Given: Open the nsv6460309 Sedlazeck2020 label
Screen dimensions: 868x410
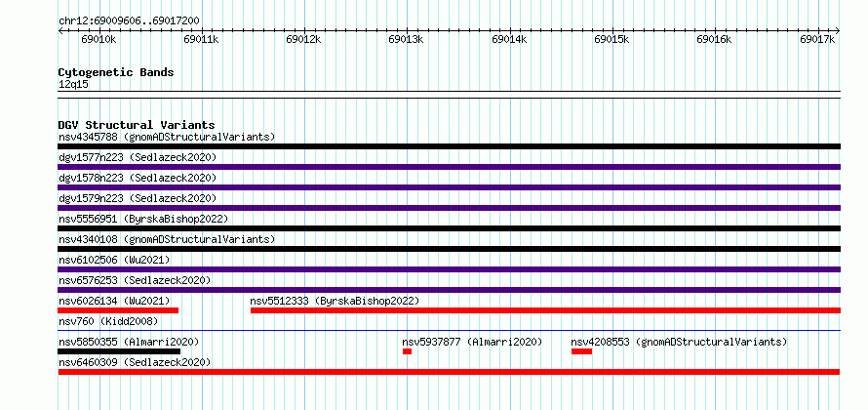Looking at the screenshot, I should click(135, 362).
